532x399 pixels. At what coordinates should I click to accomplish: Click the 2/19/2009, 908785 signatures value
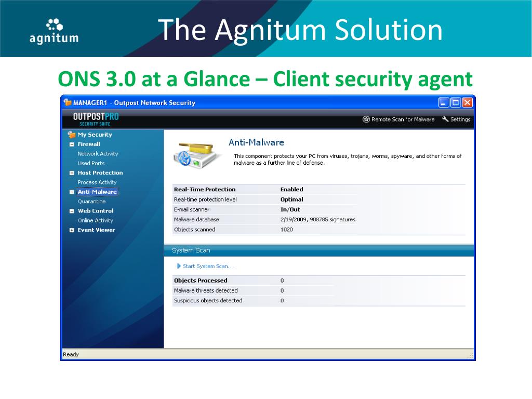(317, 219)
